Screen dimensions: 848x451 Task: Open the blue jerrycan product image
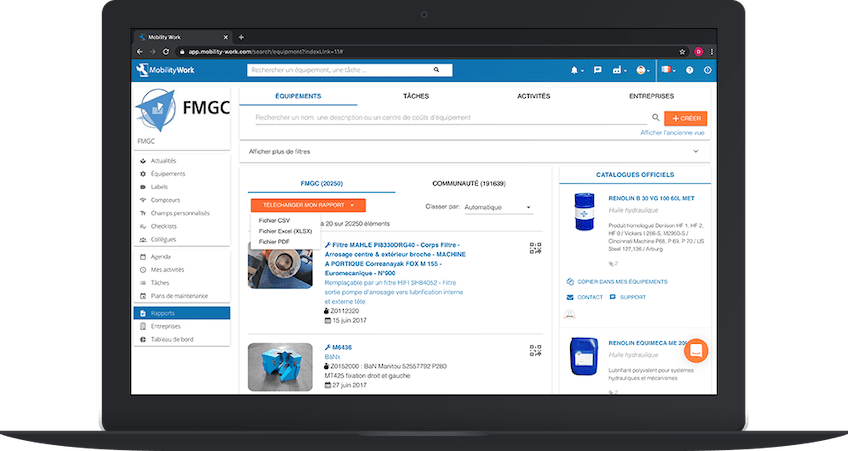tap(584, 356)
